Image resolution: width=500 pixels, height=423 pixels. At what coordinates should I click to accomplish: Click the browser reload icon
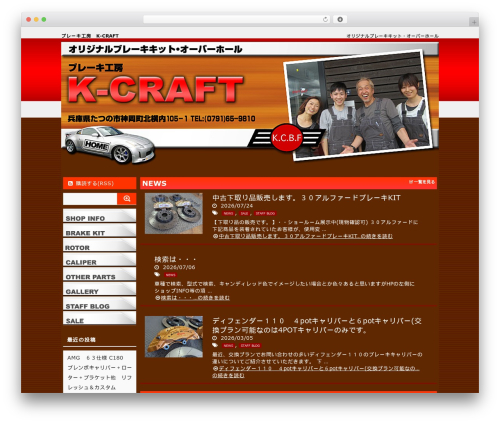click(325, 19)
